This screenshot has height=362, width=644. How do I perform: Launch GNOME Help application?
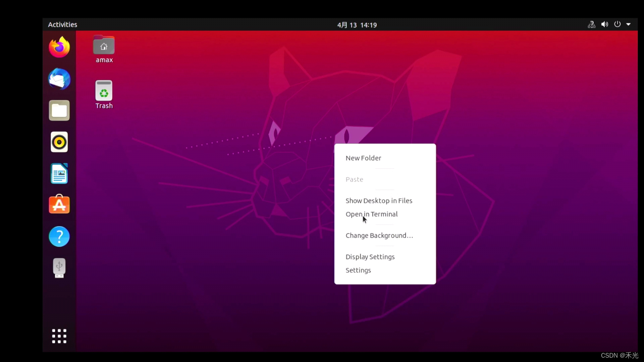click(59, 236)
